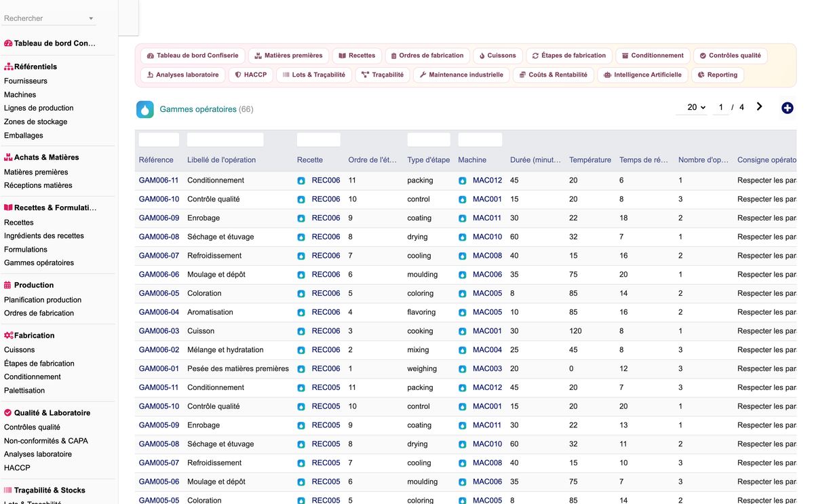
Task: Open Étapes de fabrication toolbar button
Action: tap(569, 56)
